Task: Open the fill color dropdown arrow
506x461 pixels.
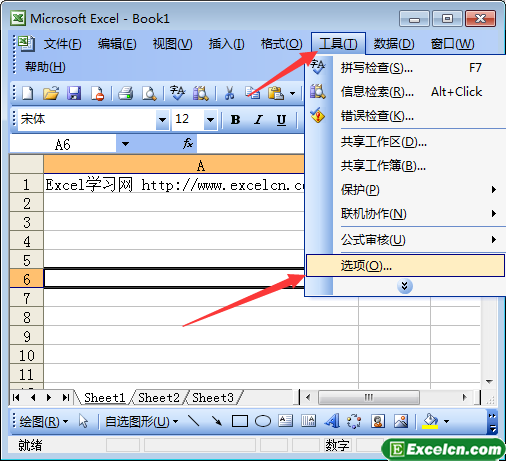Action: (447, 422)
